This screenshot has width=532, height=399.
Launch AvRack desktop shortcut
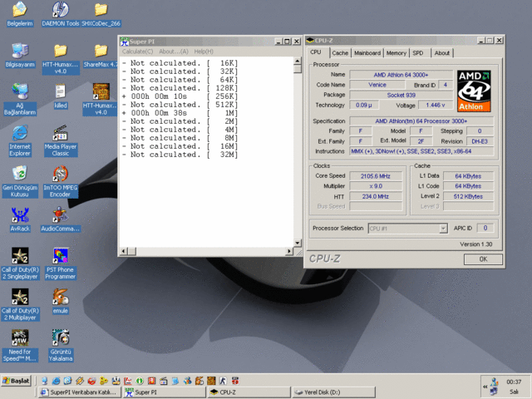[20, 219]
